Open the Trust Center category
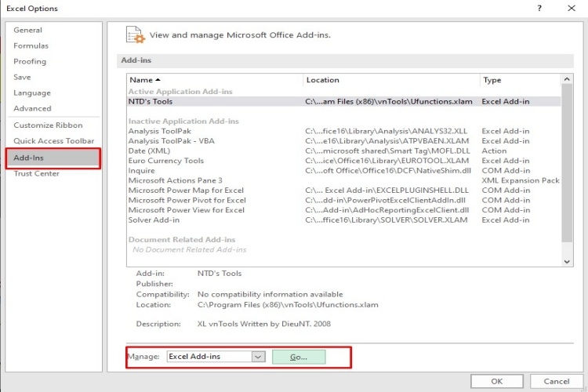Screen dimensions: 588x392 pos(36,174)
